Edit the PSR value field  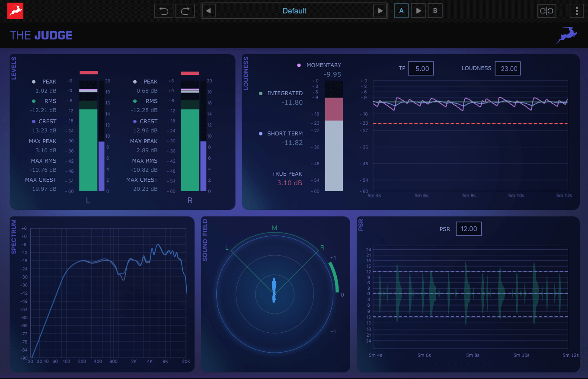point(468,229)
